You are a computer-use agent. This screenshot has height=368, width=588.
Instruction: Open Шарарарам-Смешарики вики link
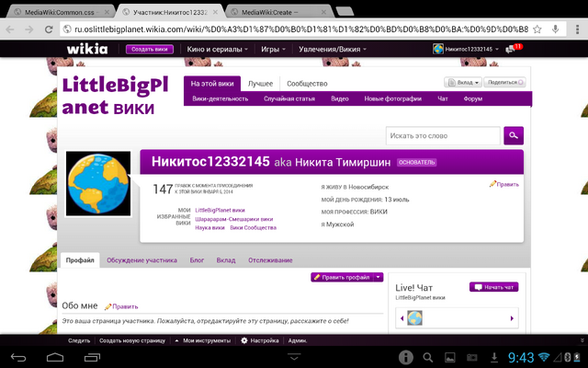(x=234, y=219)
